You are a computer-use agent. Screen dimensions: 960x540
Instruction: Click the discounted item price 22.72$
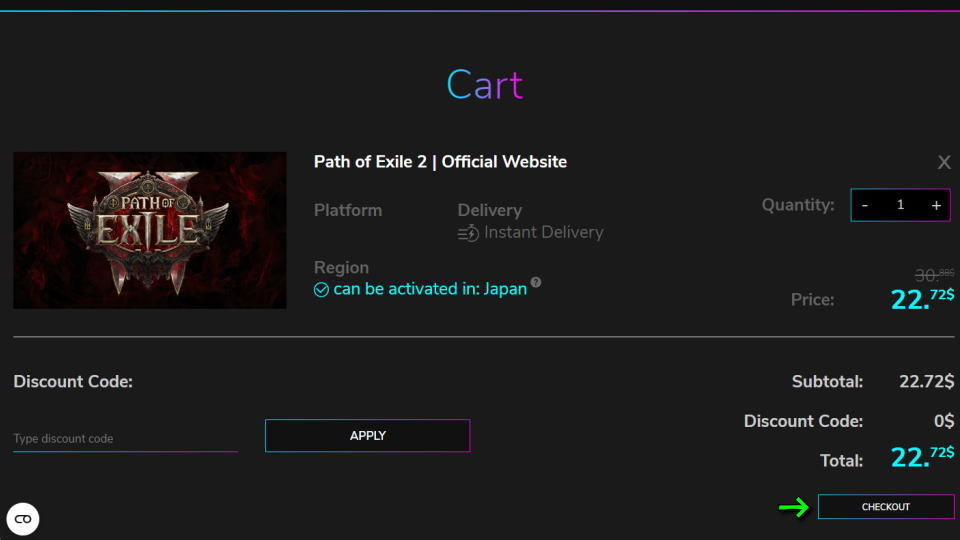921,298
